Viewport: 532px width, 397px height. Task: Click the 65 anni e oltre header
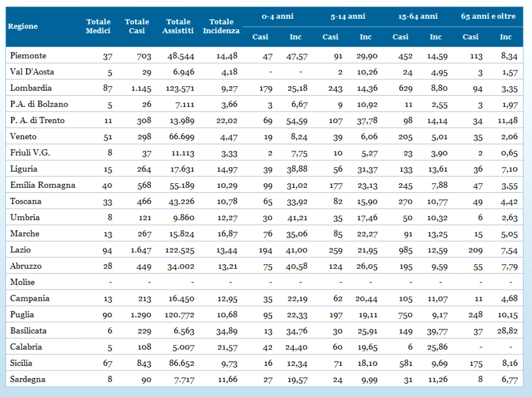pos(488,16)
